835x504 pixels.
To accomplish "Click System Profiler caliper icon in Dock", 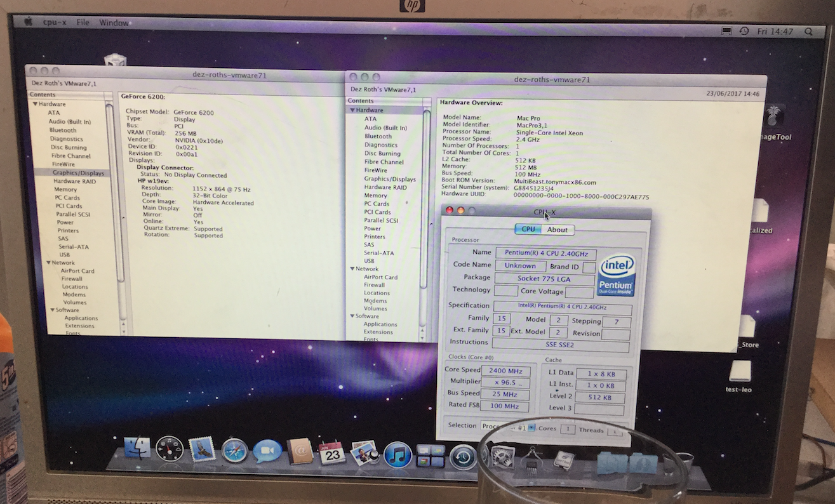I will pos(532,460).
